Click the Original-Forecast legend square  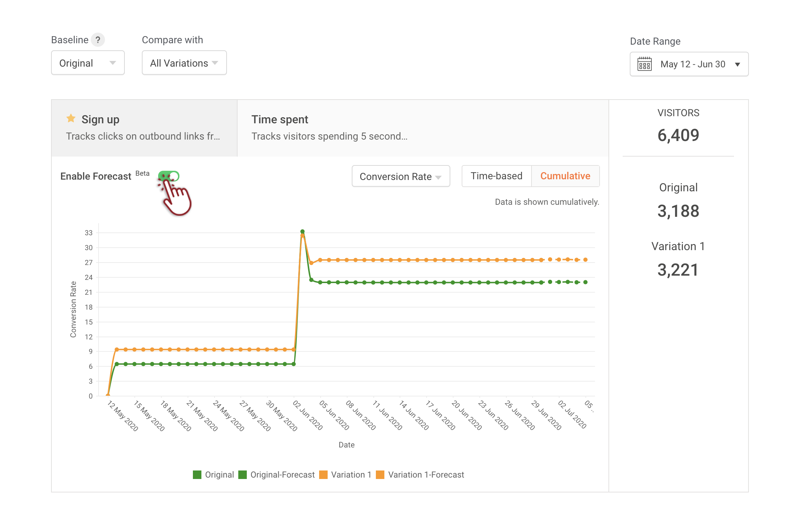(x=243, y=475)
